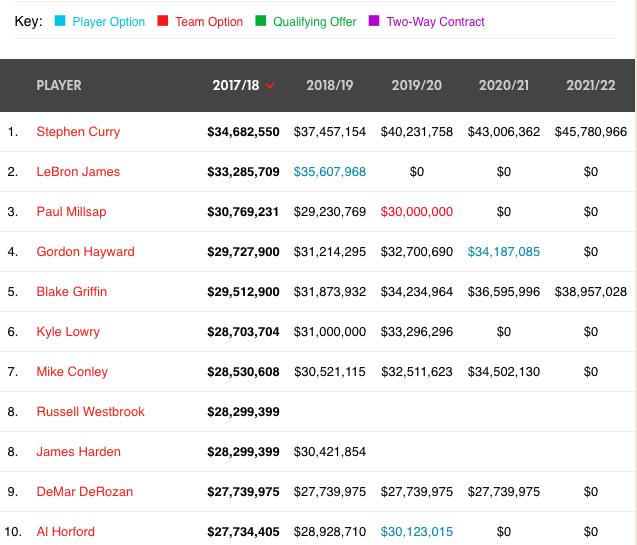Image resolution: width=637 pixels, height=545 pixels.
Task: Click the sort arrow beside 2017/18
Action: coord(270,86)
